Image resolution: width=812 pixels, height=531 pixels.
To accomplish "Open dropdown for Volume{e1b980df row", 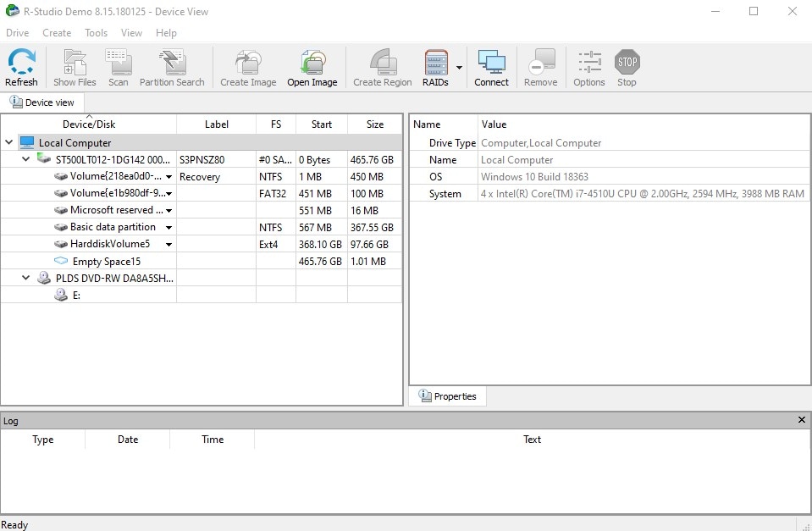I will pyautogui.click(x=168, y=194).
